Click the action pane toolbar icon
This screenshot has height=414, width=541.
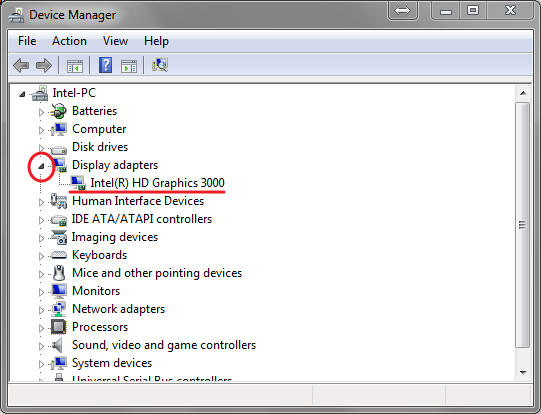(x=129, y=66)
